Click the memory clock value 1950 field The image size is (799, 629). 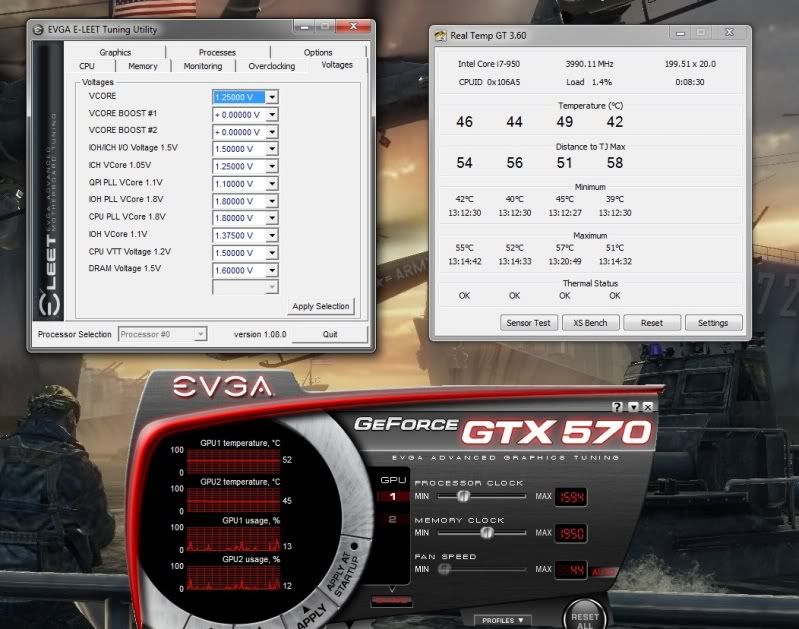tap(571, 533)
